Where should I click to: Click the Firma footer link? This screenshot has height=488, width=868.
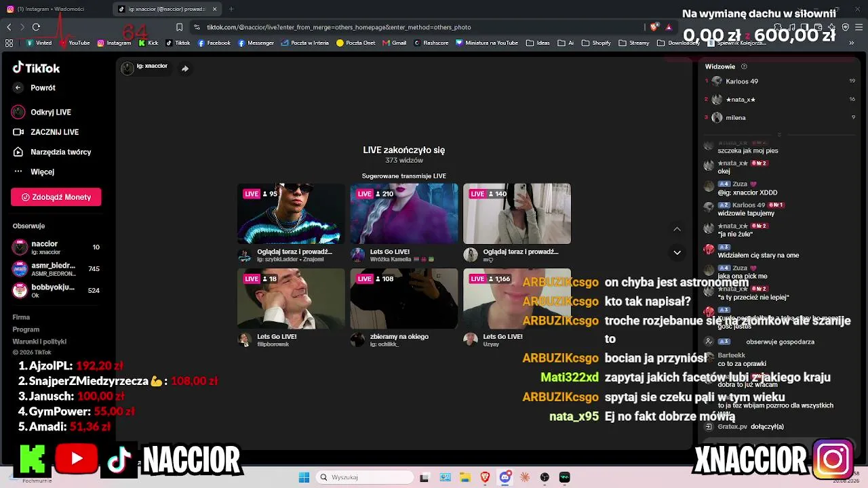(21, 317)
